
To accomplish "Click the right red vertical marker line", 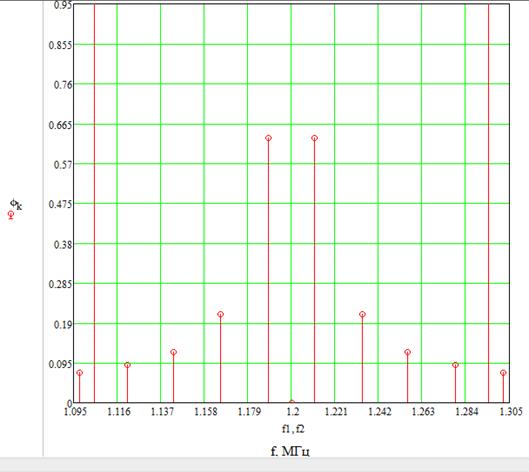I will 489,203.
